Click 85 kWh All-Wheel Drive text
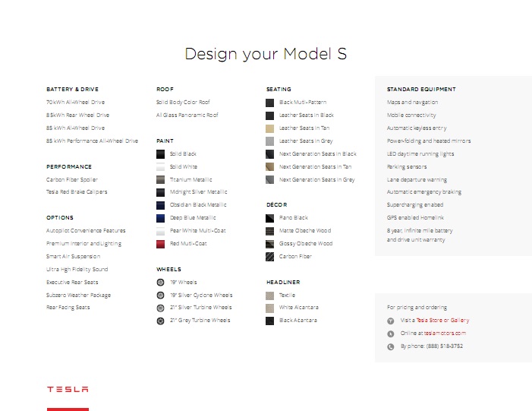Image resolution: width=532 pixels, height=411 pixels. pyautogui.click(x=75, y=128)
